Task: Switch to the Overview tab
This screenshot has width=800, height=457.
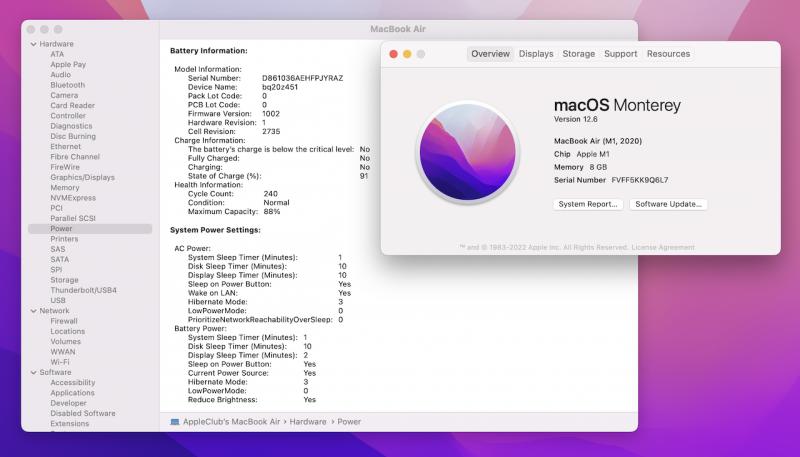Action: point(490,54)
